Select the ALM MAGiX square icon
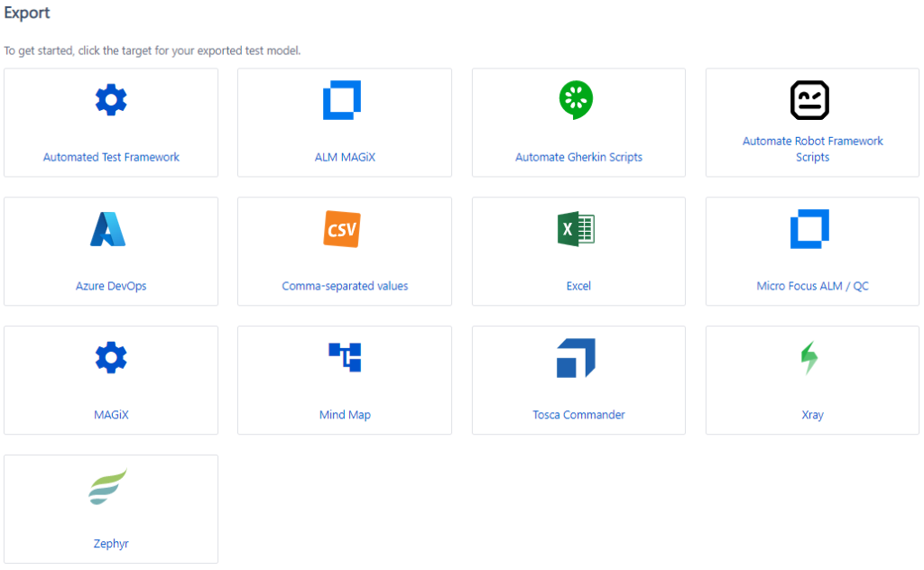924x570 pixels. (342, 100)
